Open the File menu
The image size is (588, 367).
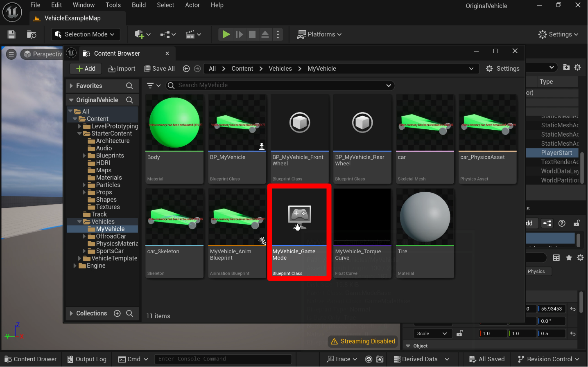point(35,5)
